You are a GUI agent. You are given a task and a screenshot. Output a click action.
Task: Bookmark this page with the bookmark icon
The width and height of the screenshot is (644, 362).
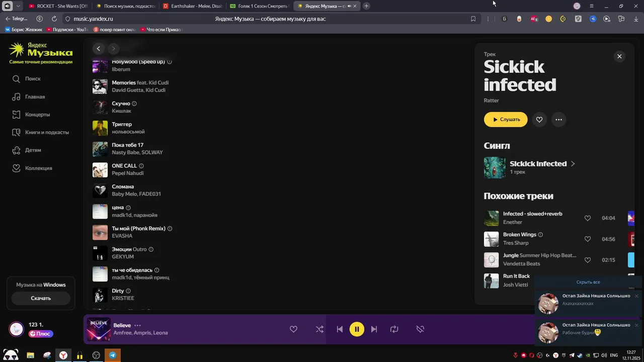click(473, 19)
